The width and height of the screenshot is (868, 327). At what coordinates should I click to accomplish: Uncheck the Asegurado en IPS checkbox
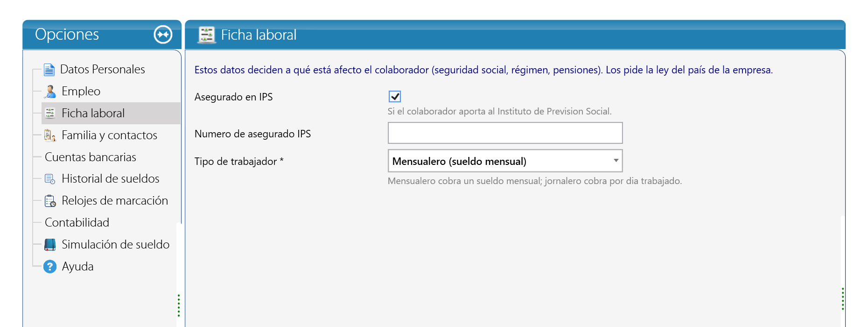[x=395, y=97]
